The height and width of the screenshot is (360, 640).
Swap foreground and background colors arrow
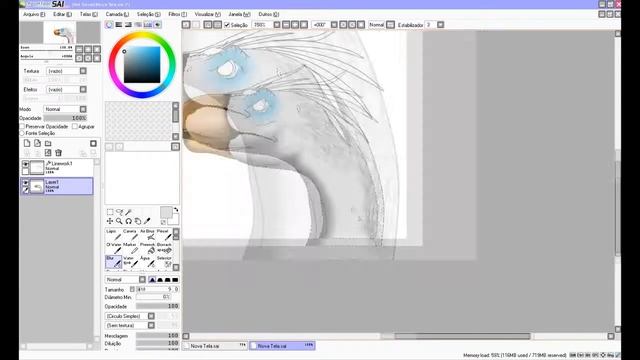click(176, 210)
